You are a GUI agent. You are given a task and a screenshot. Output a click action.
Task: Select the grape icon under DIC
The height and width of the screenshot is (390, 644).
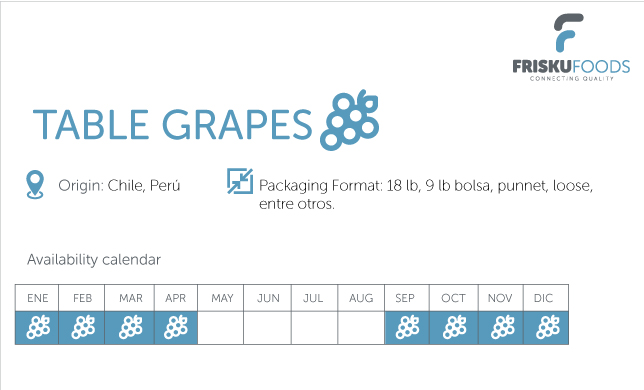[547, 327]
